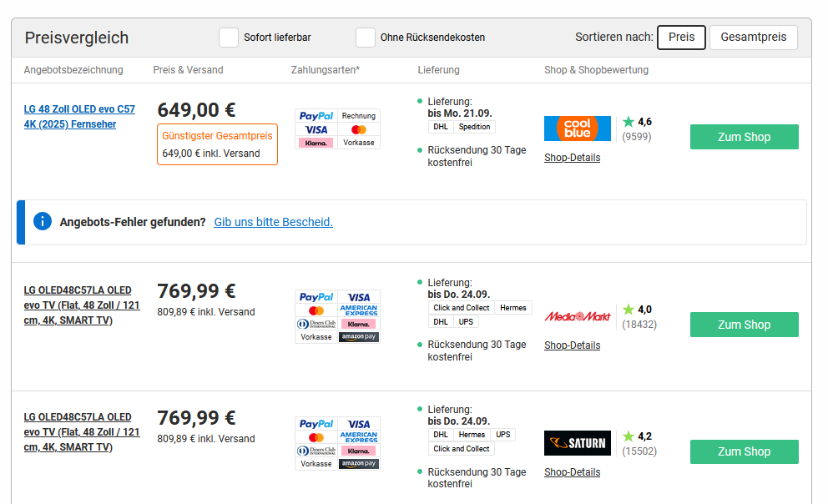Click American Express icon in Saturn offer
Viewport: 828px width, 504px height.
[359, 437]
